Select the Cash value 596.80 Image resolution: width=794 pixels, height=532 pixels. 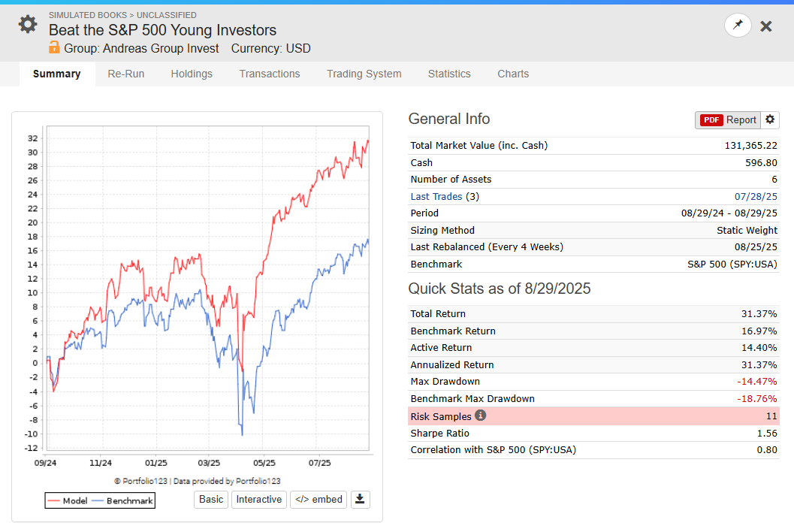tap(761, 162)
